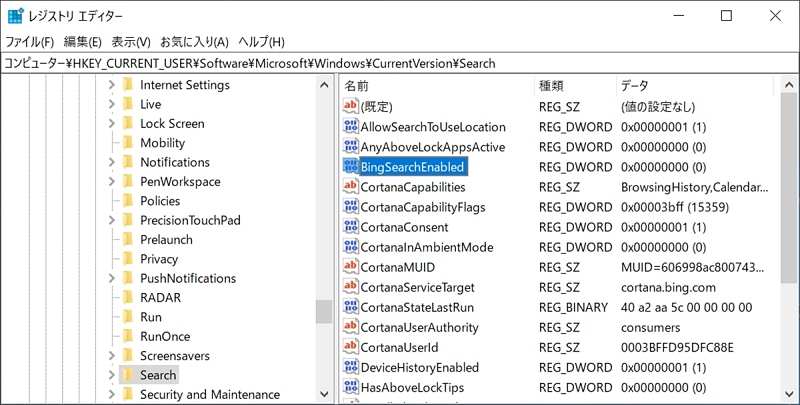Screen dimensions: 800x405
Task: Expand the Lock Screen tree node
Action: point(112,123)
